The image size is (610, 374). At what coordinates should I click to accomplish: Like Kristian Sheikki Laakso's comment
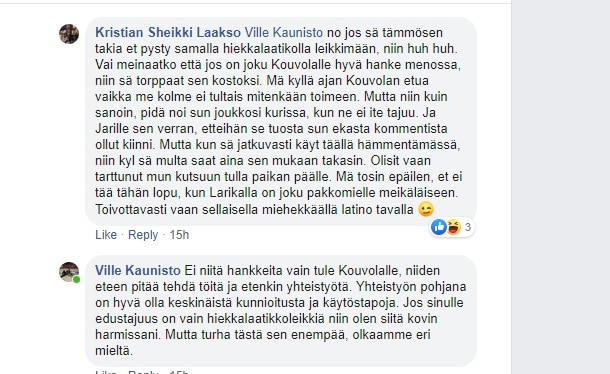[x=106, y=235]
